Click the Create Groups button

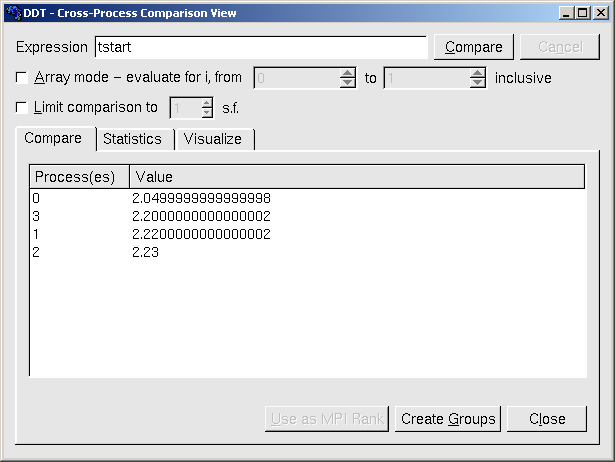click(x=448, y=419)
